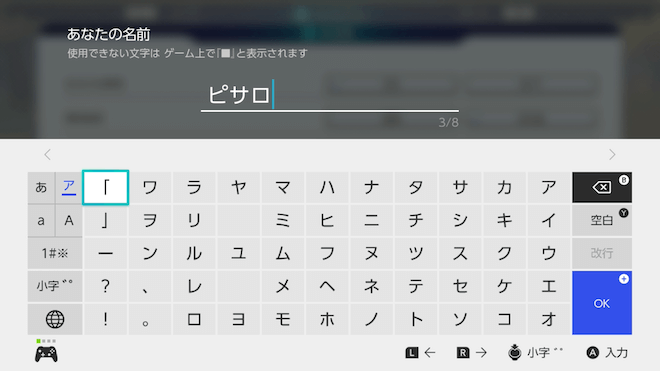Tap the オ key

pos(548,320)
